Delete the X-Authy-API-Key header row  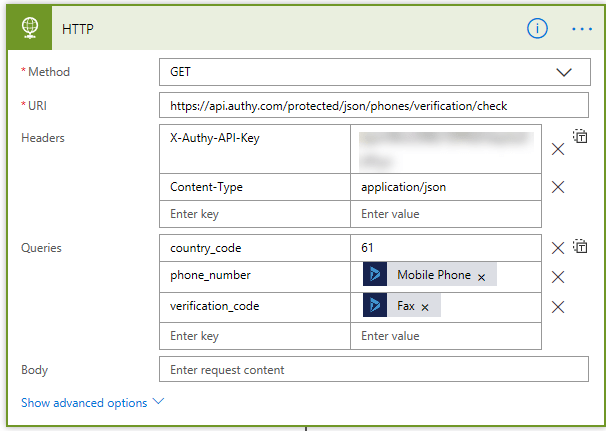558,149
